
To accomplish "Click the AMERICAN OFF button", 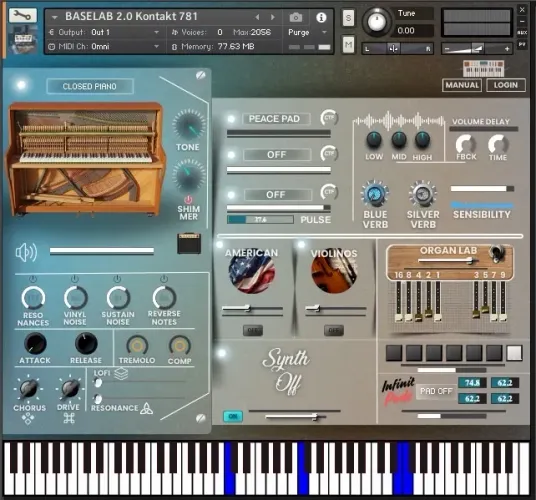I will click(x=253, y=330).
